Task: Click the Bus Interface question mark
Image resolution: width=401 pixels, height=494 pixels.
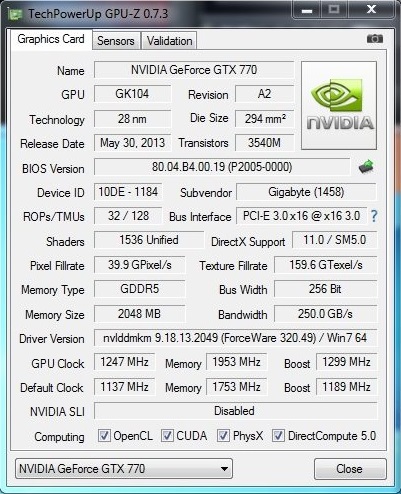Action: pyautogui.click(x=374, y=216)
